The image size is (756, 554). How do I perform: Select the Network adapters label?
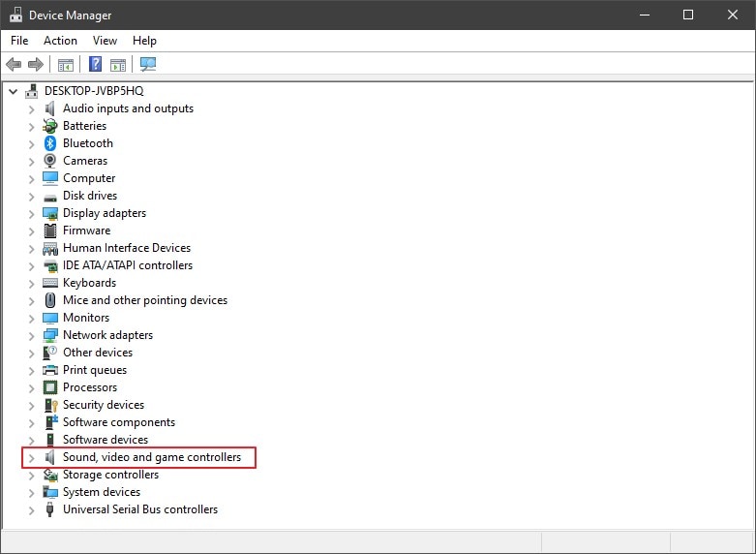[x=108, y=335]
